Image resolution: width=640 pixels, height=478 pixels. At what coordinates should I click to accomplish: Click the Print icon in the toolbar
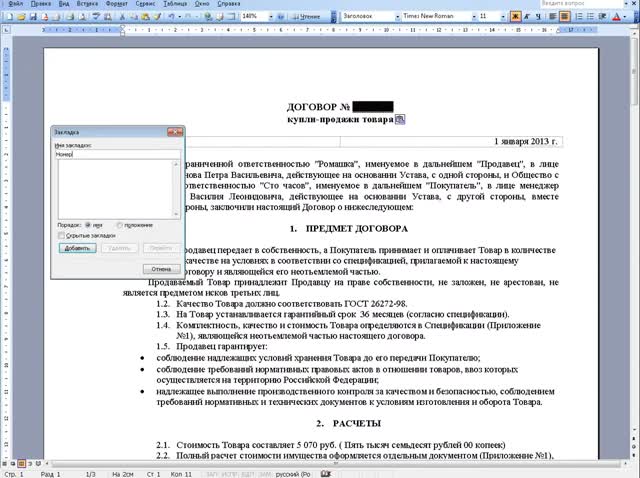point(71,17)
